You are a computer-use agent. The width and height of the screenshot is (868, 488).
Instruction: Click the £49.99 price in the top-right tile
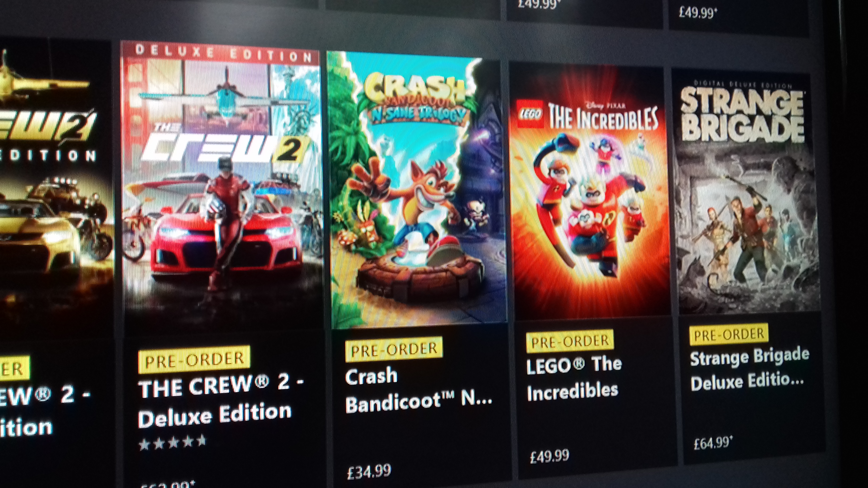tap(698, 13)
